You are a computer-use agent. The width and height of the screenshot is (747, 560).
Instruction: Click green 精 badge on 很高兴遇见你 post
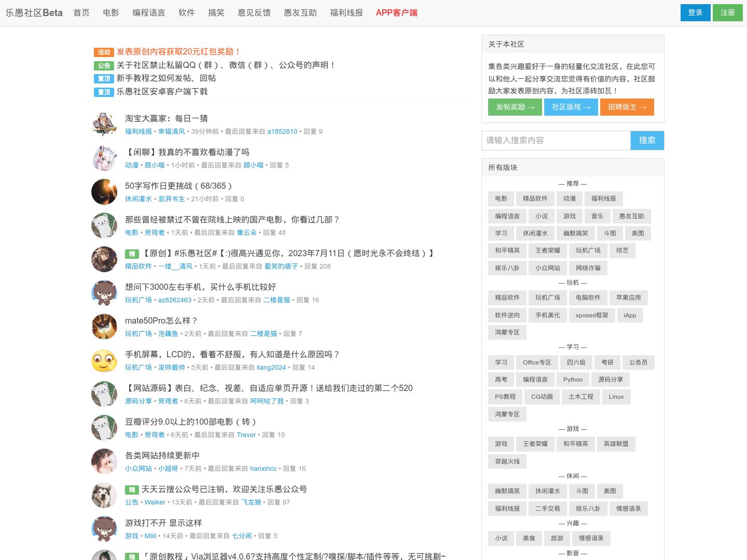(x=132, y=254)
